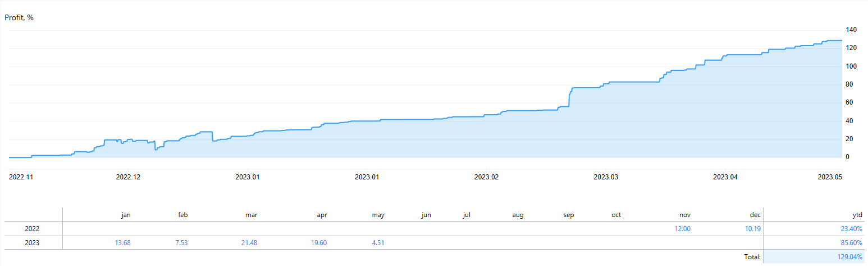Click the 'jun' column header
The height and width of the screenshot is (266, 868).
[x=426, y=215]
